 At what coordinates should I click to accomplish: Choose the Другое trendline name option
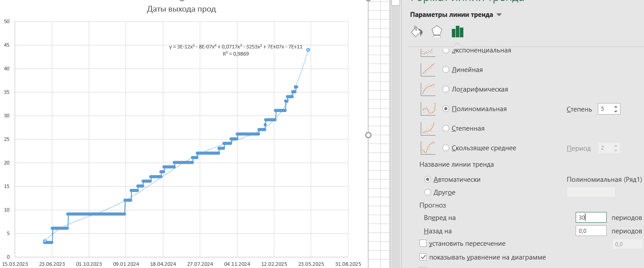point(428,192)
